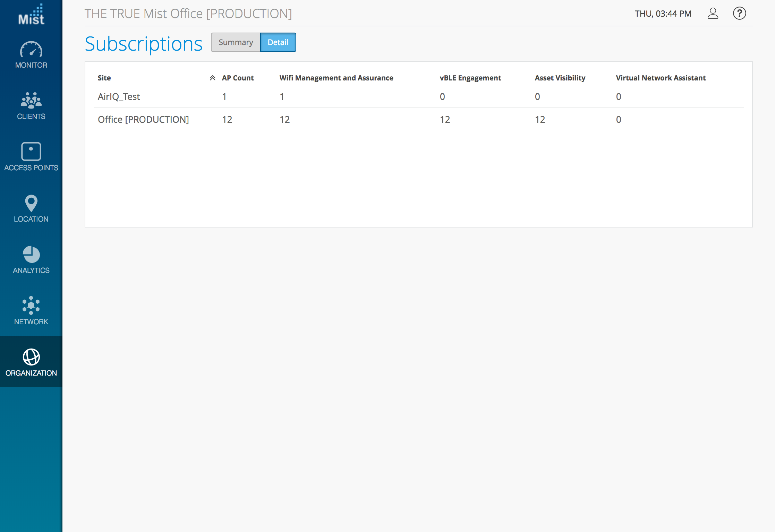Go to Clients section icon

tap(31, 100)
